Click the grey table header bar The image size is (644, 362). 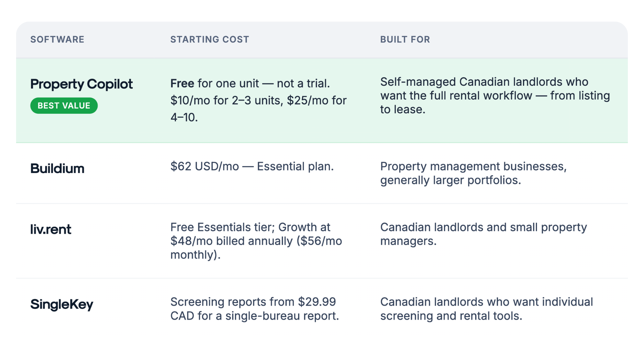[322, 40]
